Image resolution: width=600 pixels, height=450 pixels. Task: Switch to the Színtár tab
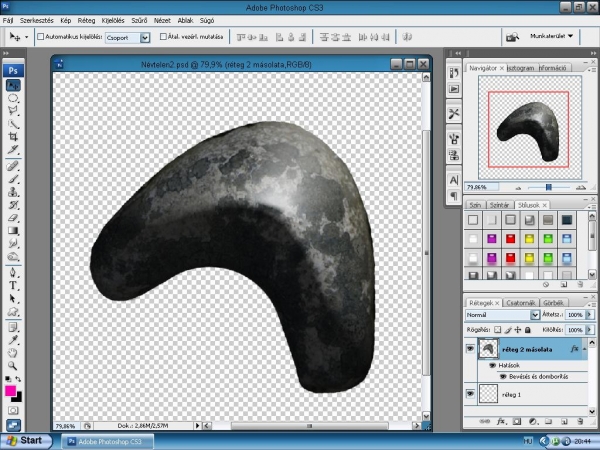(499, 205)
